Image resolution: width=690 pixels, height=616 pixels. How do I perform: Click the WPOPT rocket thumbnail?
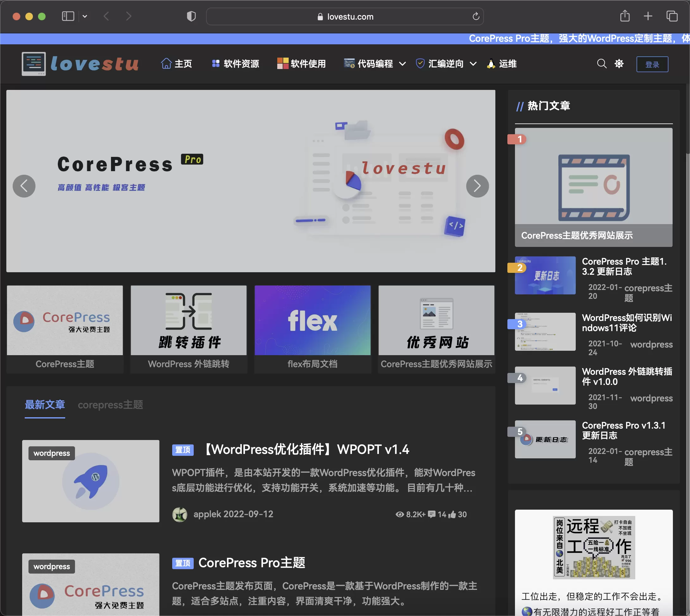91,481
